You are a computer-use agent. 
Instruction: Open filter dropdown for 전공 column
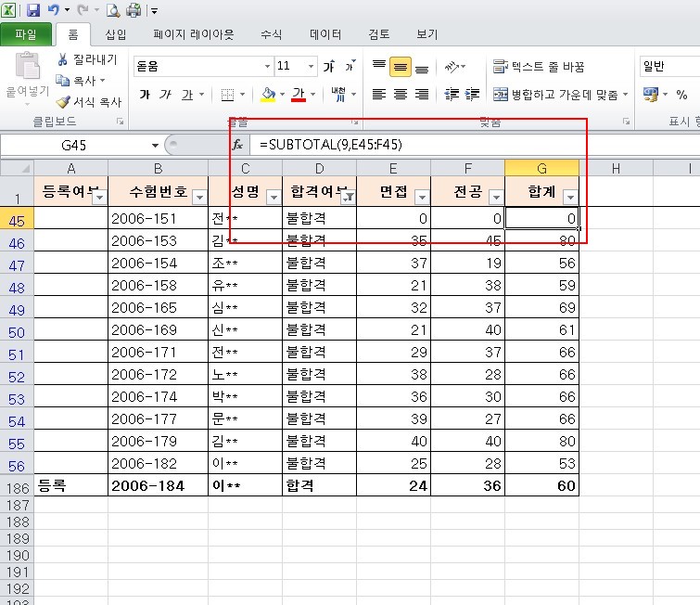[x=496, y=197]
